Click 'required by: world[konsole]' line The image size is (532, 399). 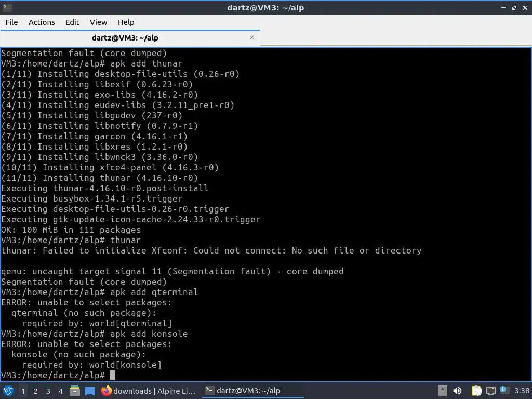(91, 365)
